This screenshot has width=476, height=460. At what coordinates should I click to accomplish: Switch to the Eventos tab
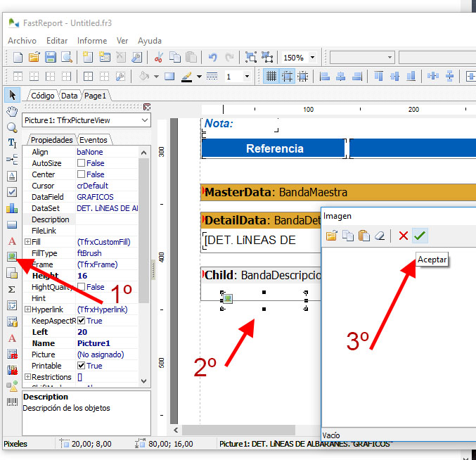coord(94,140)
